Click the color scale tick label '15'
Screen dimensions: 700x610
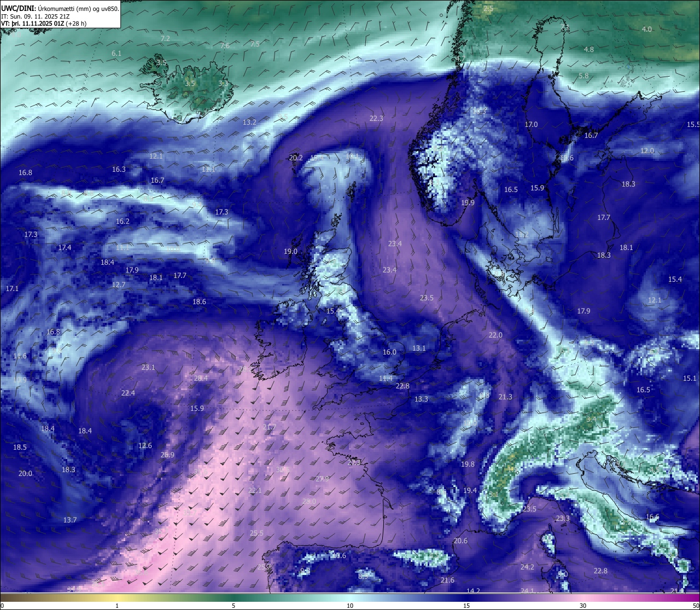click(x=466, y=606)
